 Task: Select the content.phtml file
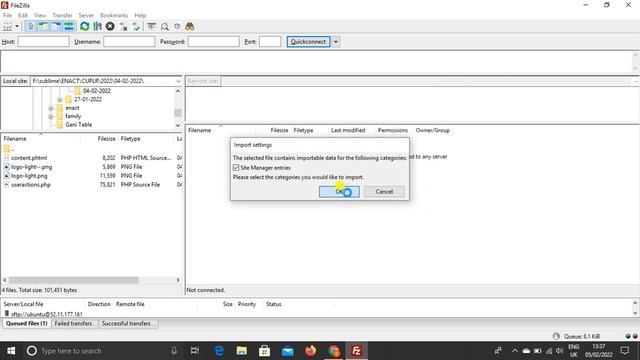[x=29, y=158]
